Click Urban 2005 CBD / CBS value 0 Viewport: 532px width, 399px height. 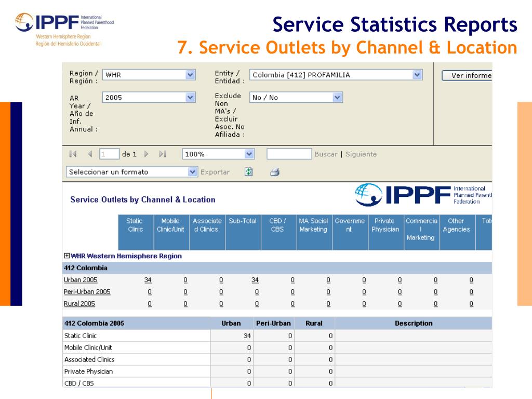292,280
